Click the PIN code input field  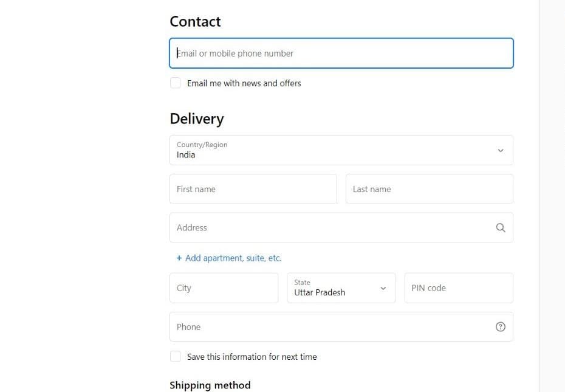pyautogui.click(x=458, y=287)
